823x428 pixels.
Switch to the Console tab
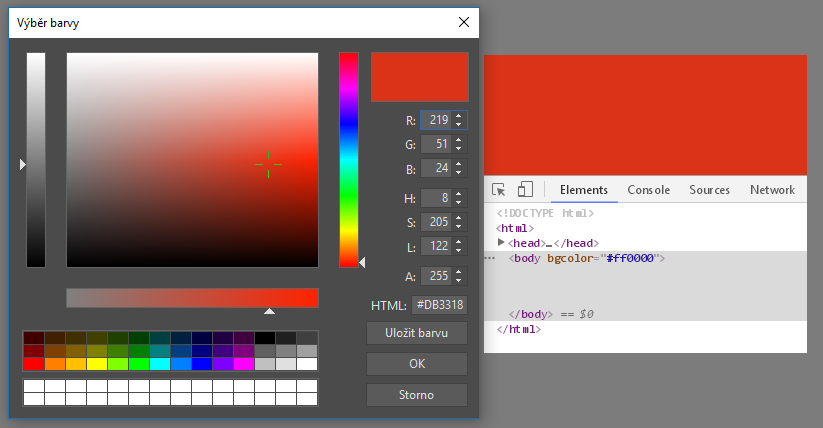[648, 190]
